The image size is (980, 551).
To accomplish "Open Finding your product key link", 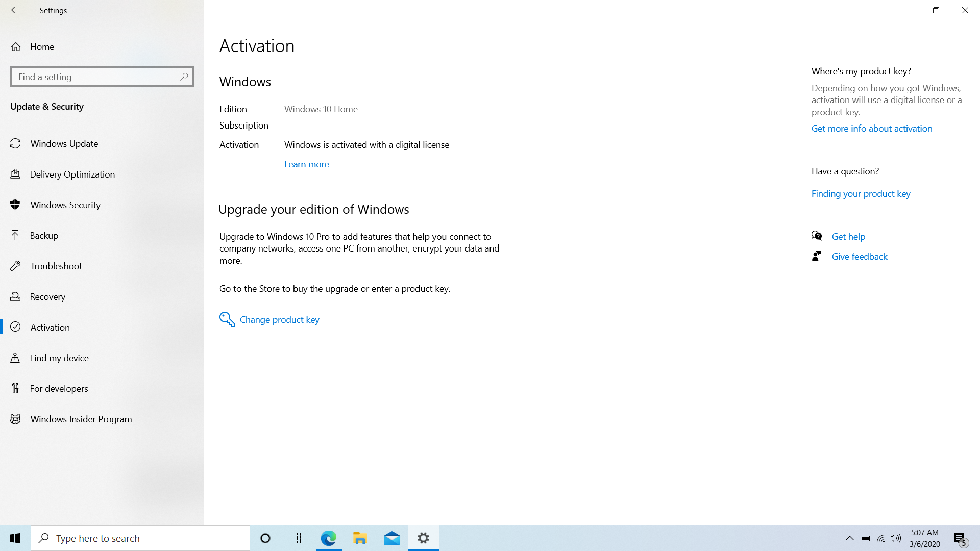I will pyautogui.click(x=861, y=194).
